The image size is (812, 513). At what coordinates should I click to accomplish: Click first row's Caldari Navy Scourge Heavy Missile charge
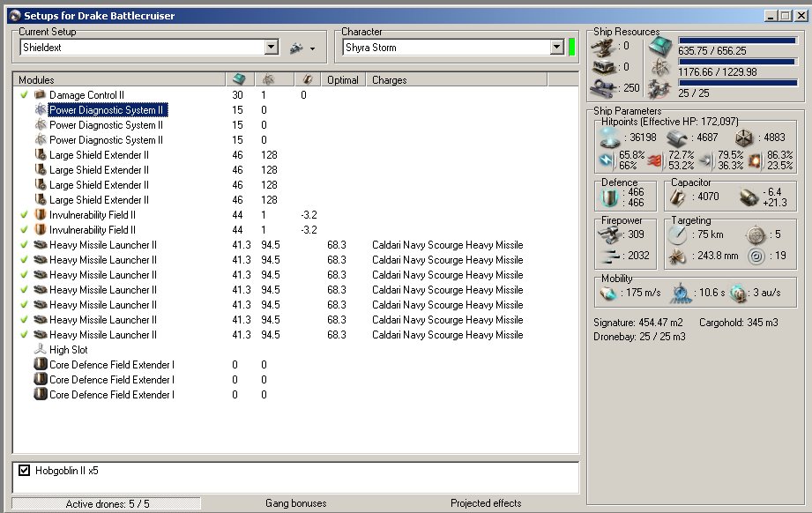pyautogui.click(x=447, y=245)
